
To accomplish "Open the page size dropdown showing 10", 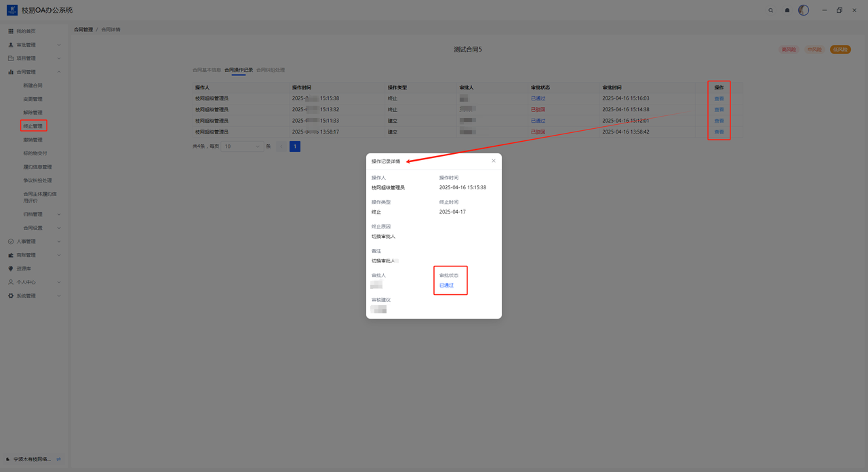I will [242, 146].
